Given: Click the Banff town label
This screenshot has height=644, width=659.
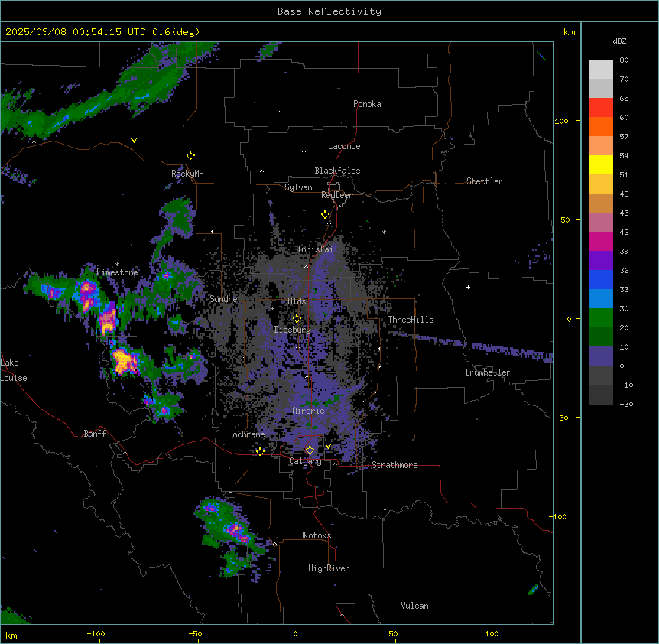Looking at the screenshot, I should (x=95, y=434).
